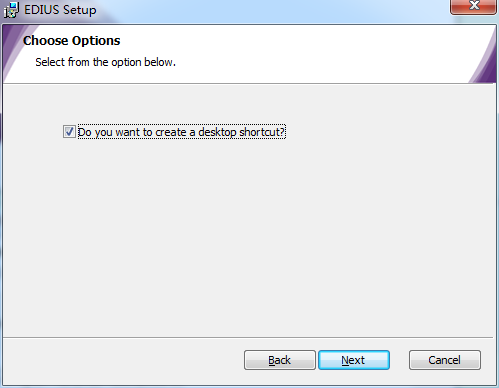499x388 pixels.
Task: Click the word 'shortcut?' in the checkbox label
Action: (262, 132)
